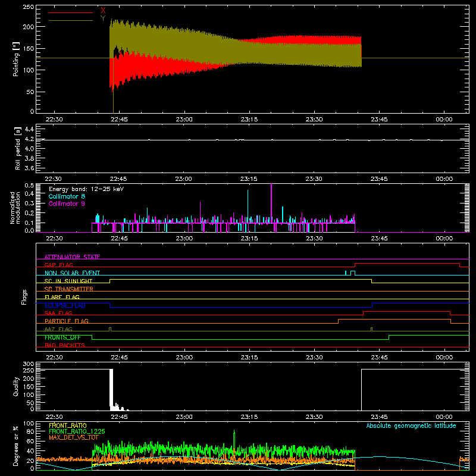Image resolution: width=476 pixels, height=476 pixels.
Task: Click the green FRONT_RATIO_1225 legend label
Action: tap(77, 431)
